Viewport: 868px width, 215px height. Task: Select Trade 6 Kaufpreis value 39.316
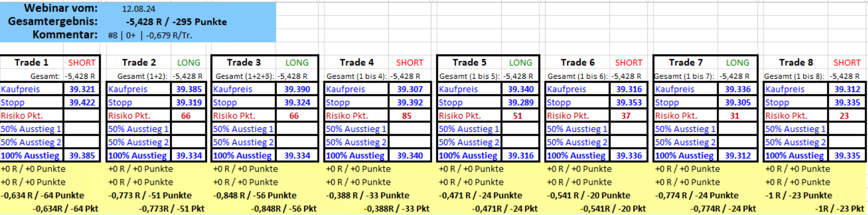point(629,89)
